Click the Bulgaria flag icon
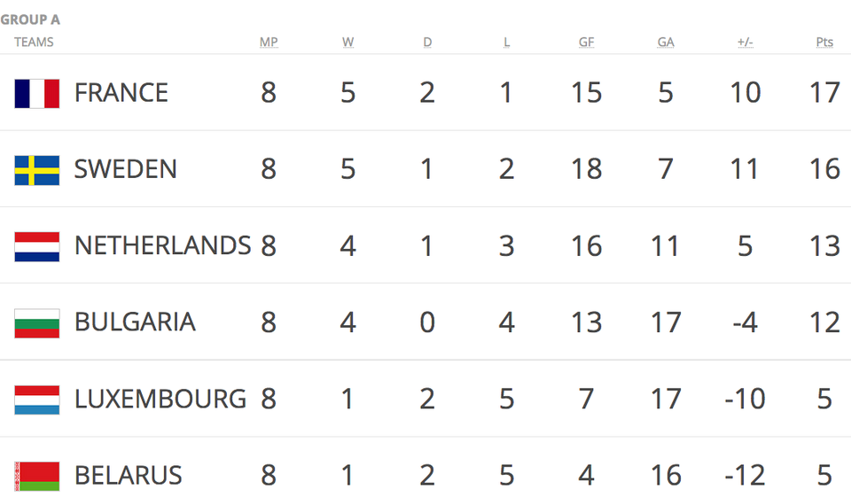The width and height of the screenshot is (851, 504). (37, 323)
